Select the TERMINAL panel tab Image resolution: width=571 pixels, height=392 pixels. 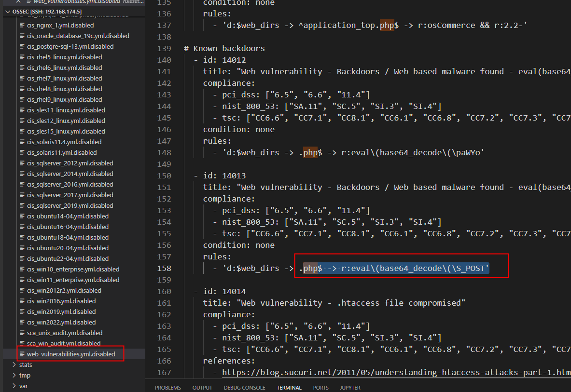(x=289, y=388)
